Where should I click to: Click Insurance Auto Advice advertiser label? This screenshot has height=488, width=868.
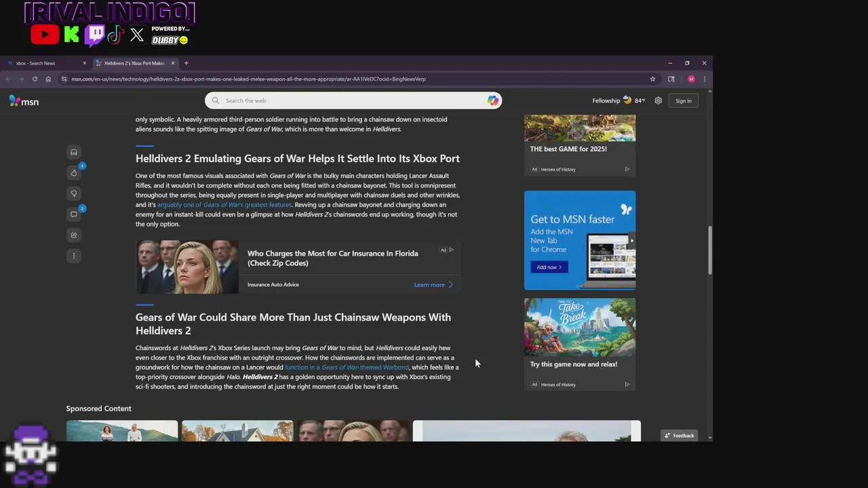coord(273,285)
